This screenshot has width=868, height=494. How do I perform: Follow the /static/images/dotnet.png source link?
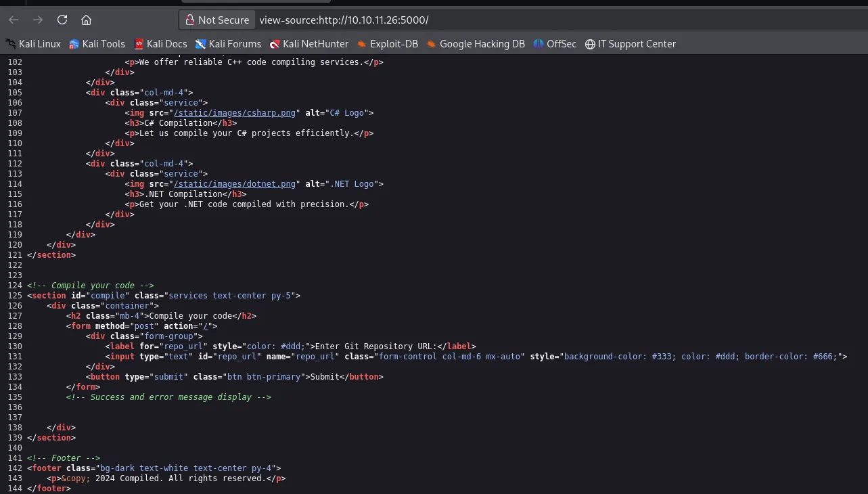235,184
